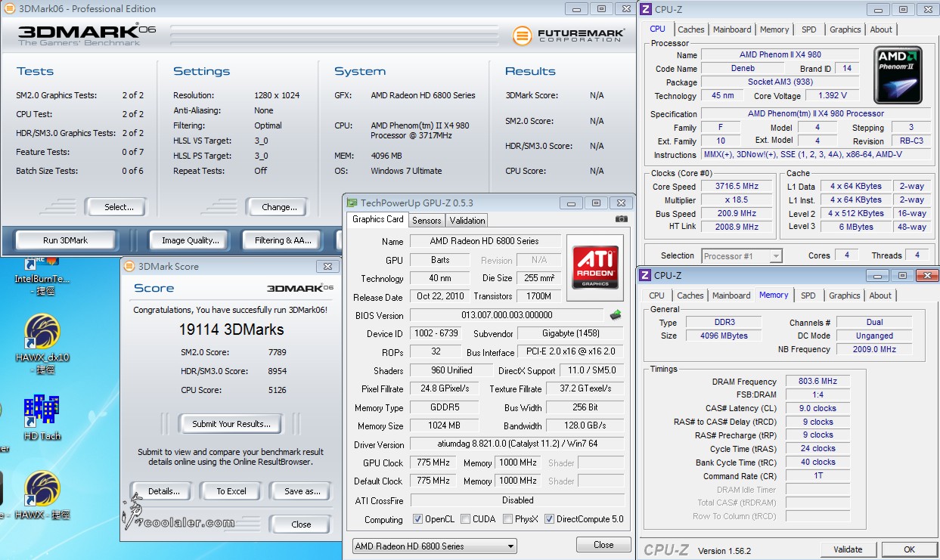Open CPU tab in the CPU-Z memory window
Image resolution: width=940 pixels, height=560 pixels.
coord(657,295)
